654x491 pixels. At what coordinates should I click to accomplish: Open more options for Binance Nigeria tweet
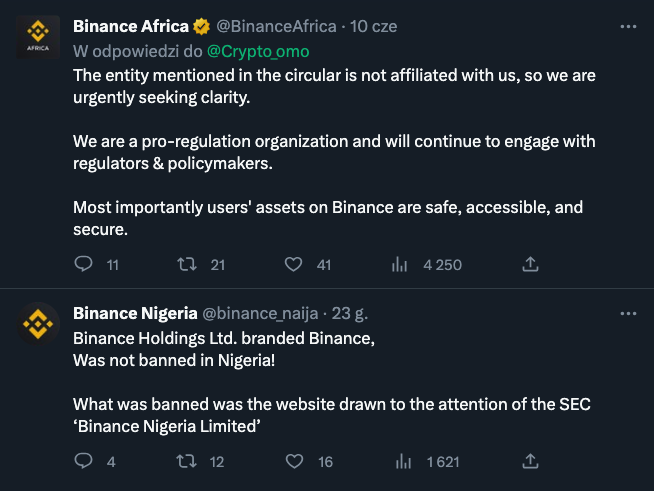coord(627,313)
